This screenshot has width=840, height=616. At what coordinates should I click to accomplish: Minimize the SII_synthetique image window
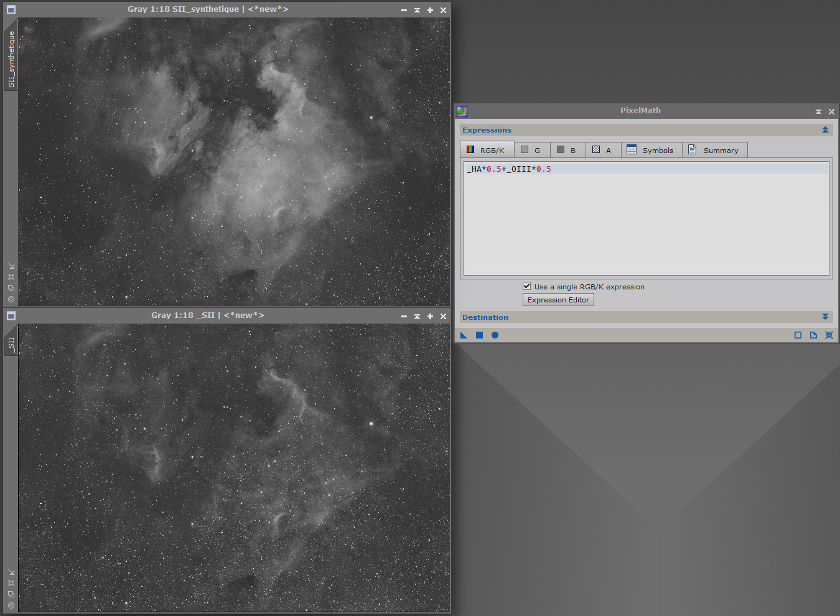click(404, 10)
